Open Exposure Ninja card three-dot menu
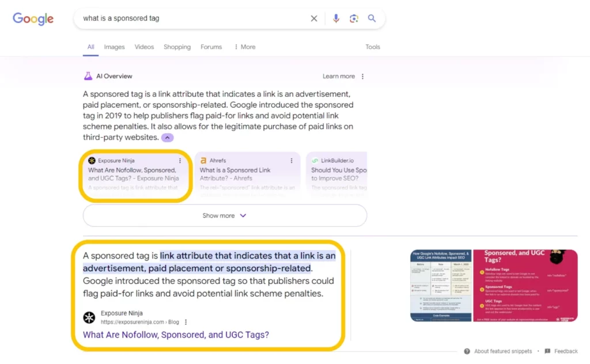 pyautogui.click(x=180, y=161)
